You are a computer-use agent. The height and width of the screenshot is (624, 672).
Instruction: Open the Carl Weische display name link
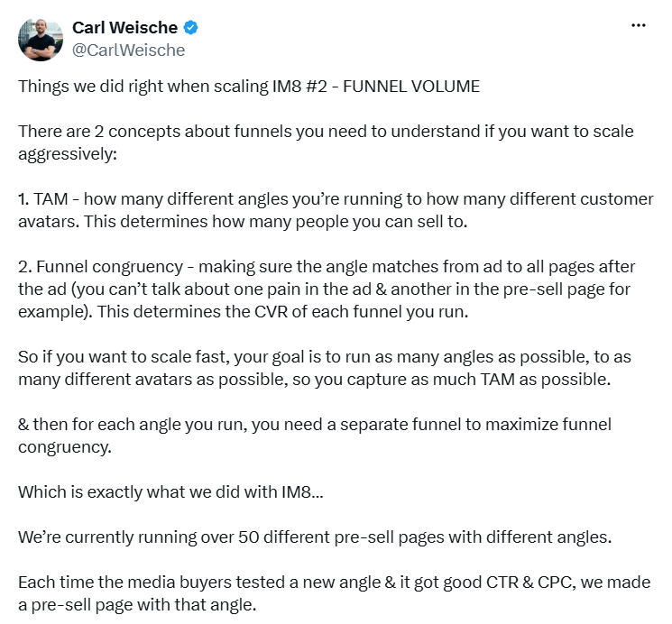coord(124,28)
